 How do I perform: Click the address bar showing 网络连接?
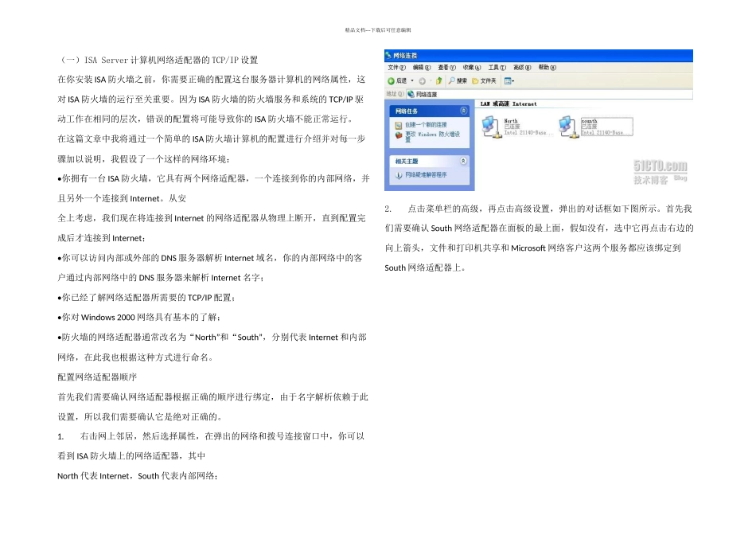(550, 94)
